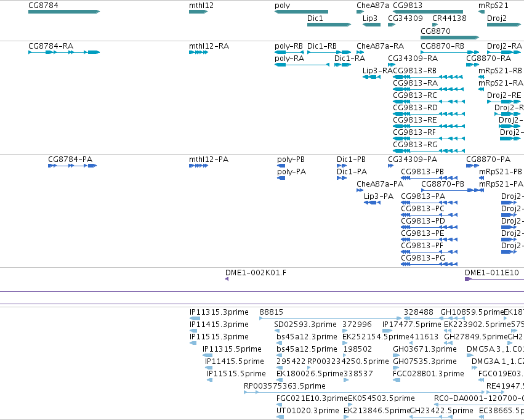Click the CG34309-RA transcript label
Image resolution: width=524 pixels, height=420 pixels.
click(x=413, y=58)
